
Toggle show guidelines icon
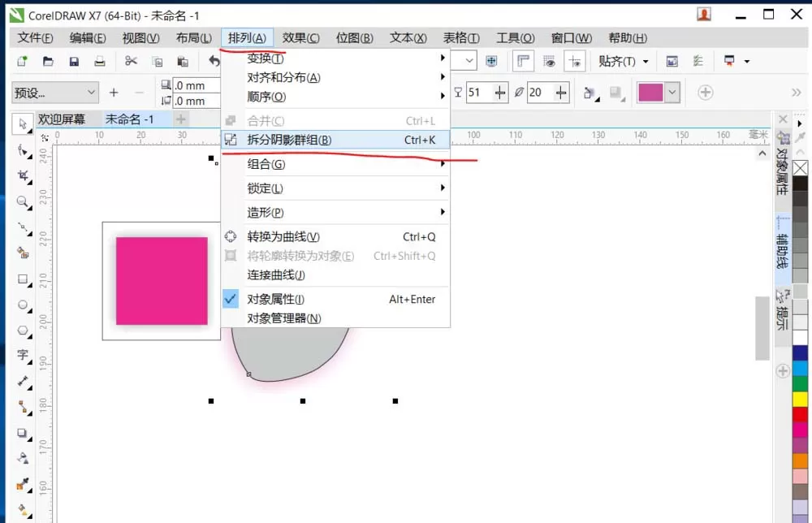point(575,61)
